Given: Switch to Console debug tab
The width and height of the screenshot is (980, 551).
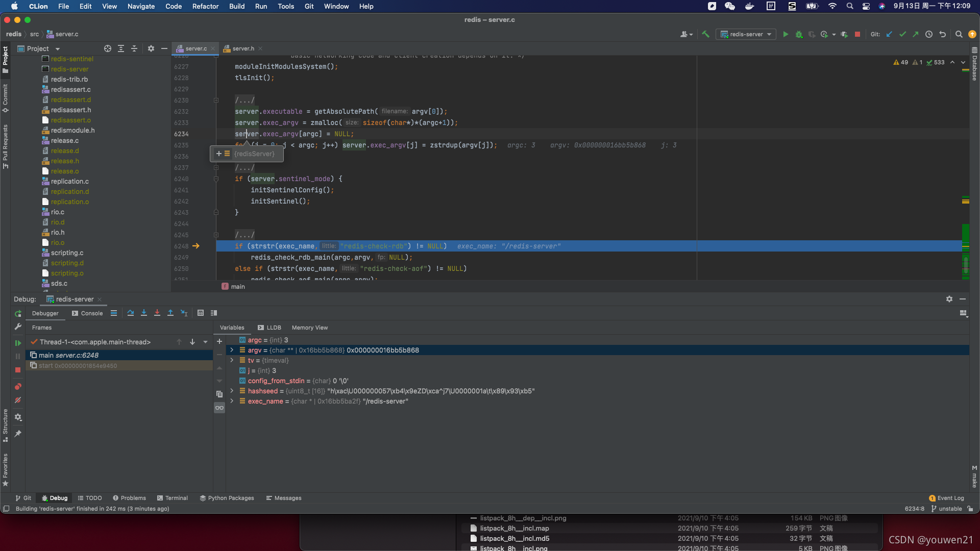Looking at the screenshot, I should (87, 313).
